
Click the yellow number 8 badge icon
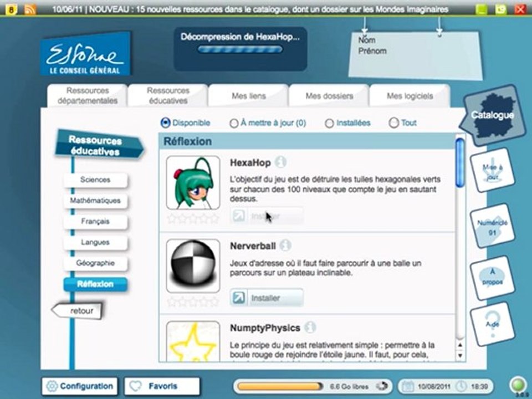tap(11, 9)
